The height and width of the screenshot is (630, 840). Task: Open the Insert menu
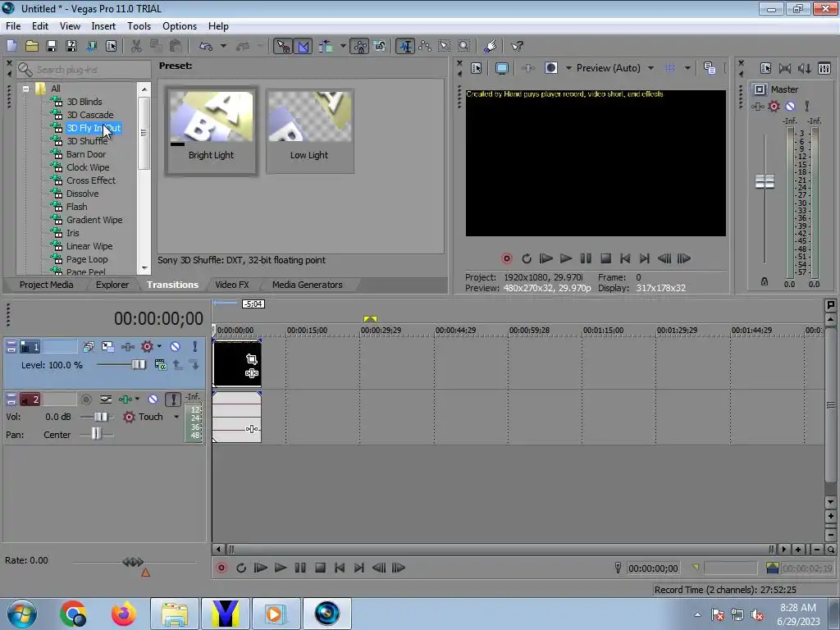103,26
